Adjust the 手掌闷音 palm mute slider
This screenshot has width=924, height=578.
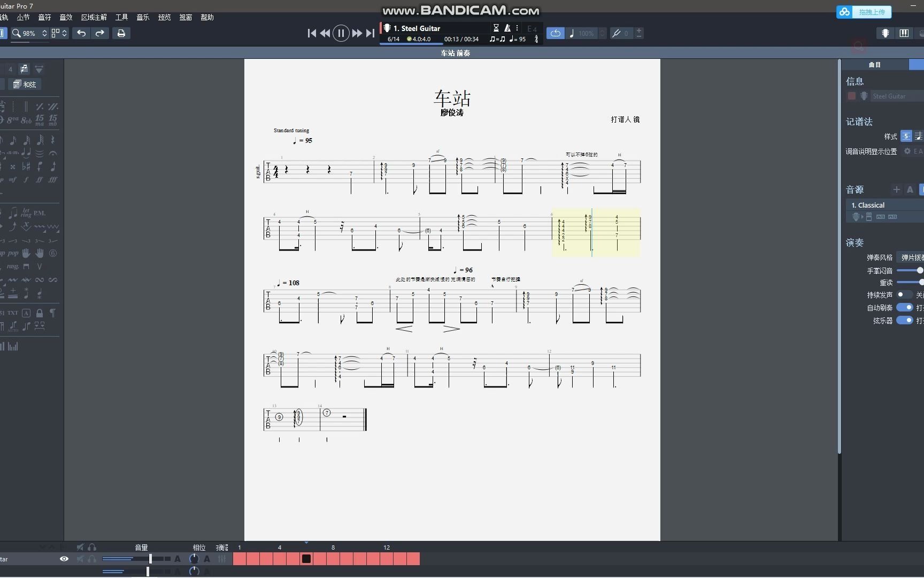[x=910, y=270]
